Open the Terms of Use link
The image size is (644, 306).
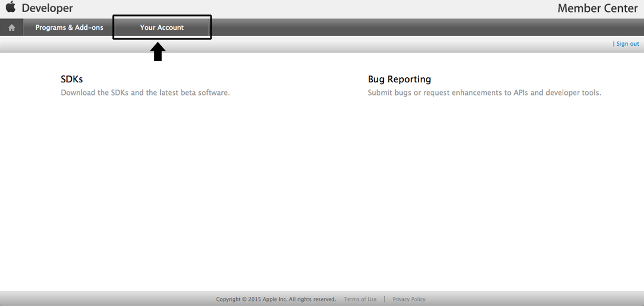(x=360, y=299)
